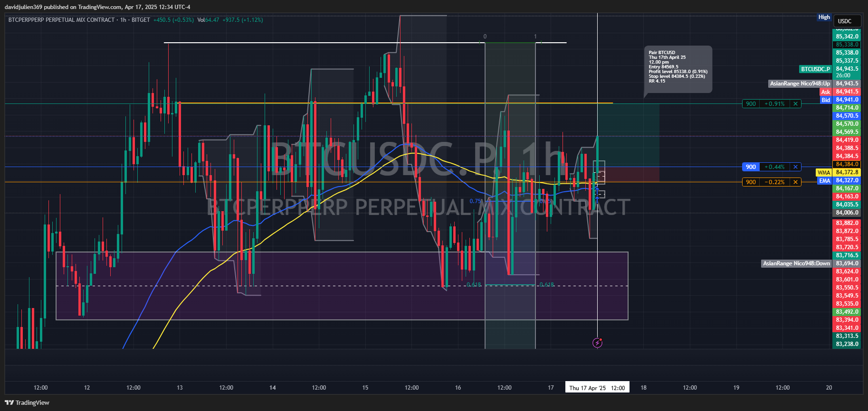Click the 84,372.8 WMA value label
The width and height of the screenshot is (868, 411).
847,172
